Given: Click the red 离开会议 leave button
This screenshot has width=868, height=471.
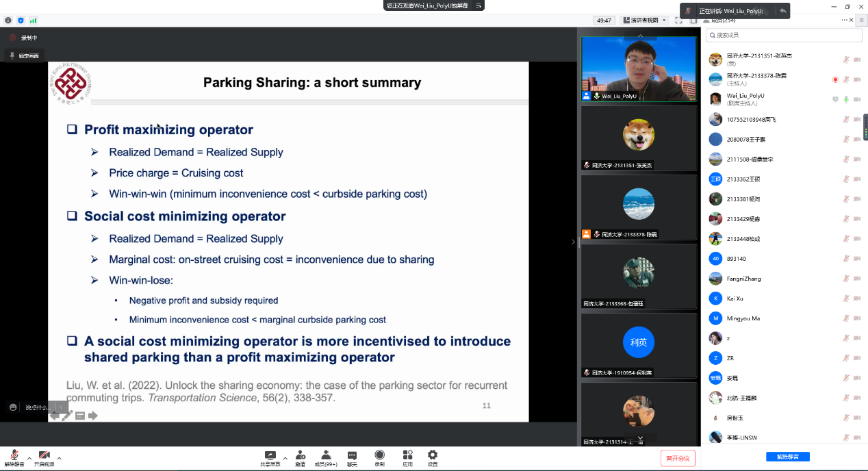Looking at the screenshot, I should (678, 458).
